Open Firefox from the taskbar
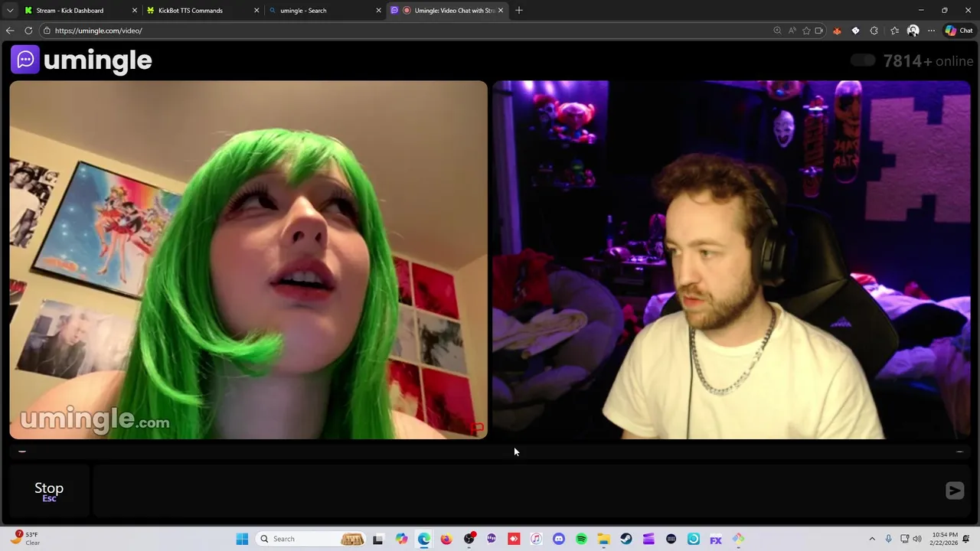Image resolution: width=980 pixels, height=551 pixels. click(x=446, y=539)
